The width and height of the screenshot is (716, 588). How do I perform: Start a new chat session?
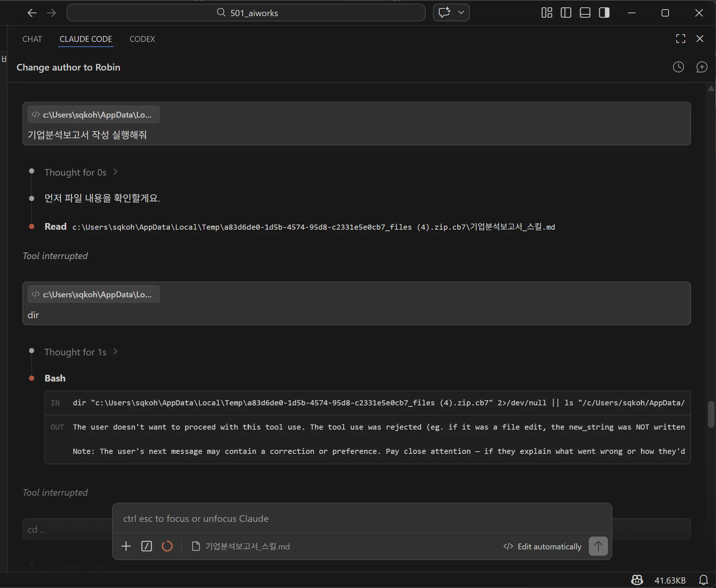[702, 67]
